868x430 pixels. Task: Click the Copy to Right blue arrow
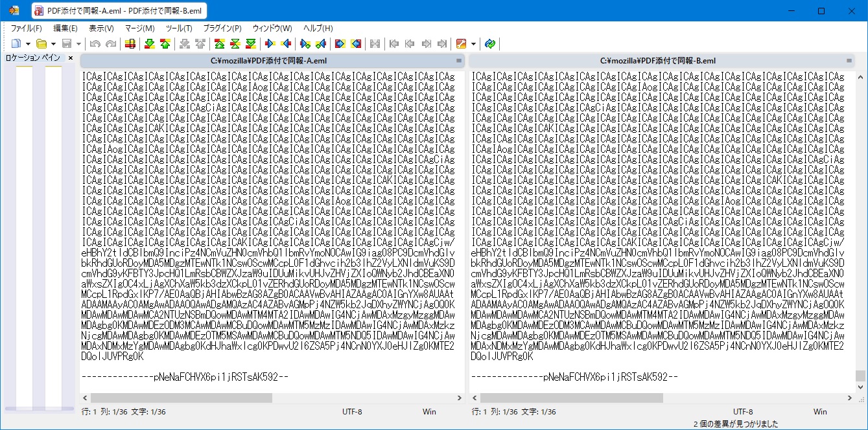(270, 44)
